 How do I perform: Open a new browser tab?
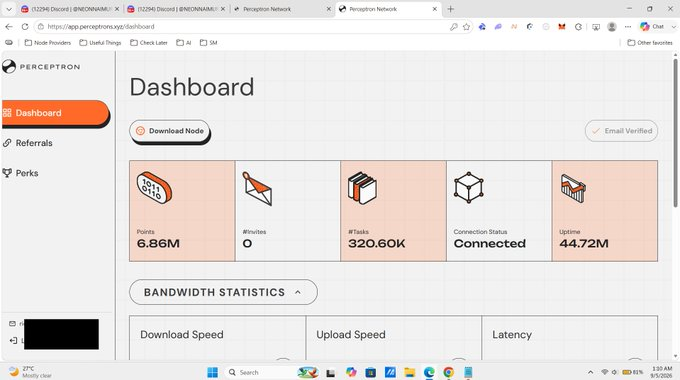click(x=451, y=9)
